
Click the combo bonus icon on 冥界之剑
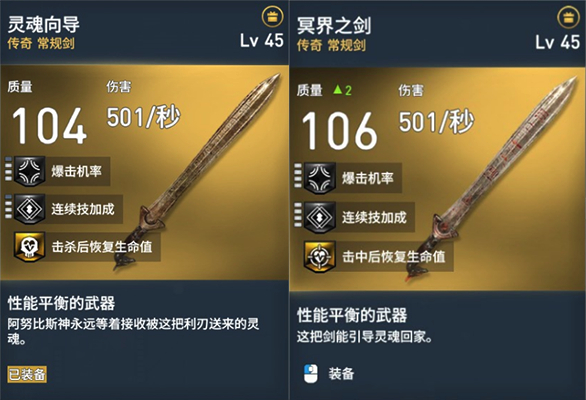320,217
